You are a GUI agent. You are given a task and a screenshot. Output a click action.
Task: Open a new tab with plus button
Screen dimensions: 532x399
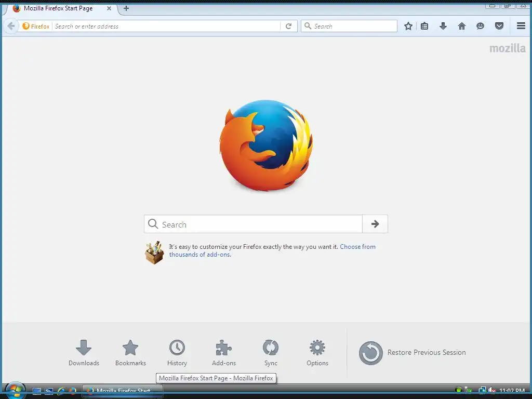click(126, 8)
